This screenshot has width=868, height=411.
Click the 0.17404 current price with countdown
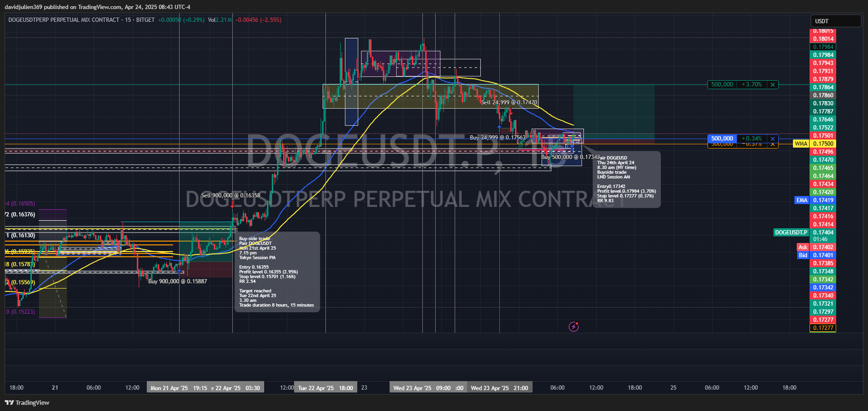click(x=823, y=236)
